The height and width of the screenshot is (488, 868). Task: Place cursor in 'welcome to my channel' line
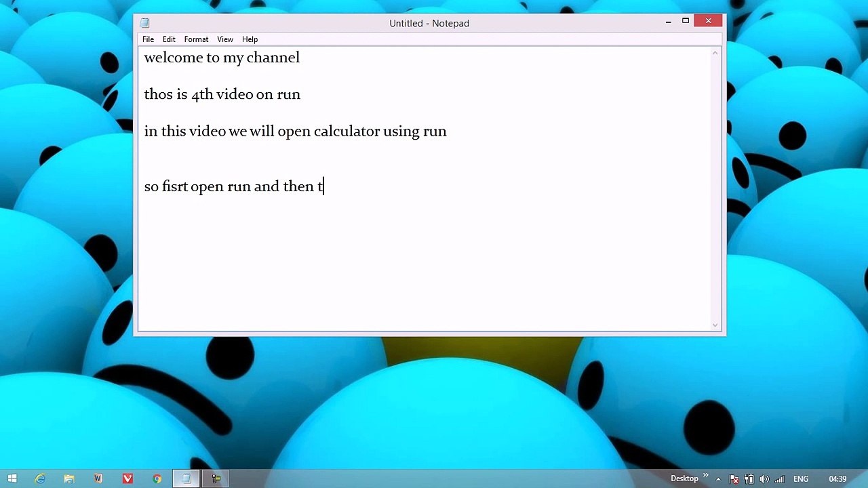pyautogui.click(x=222, y=58)
